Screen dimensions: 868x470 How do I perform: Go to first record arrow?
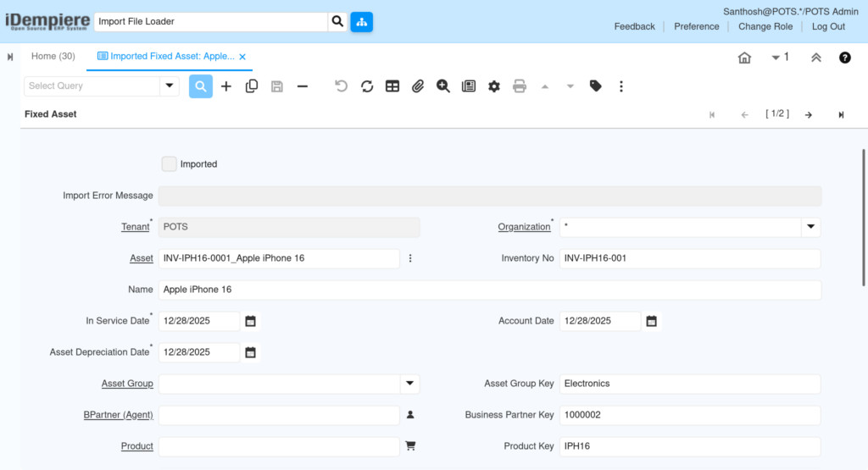(x=712, y=114)
